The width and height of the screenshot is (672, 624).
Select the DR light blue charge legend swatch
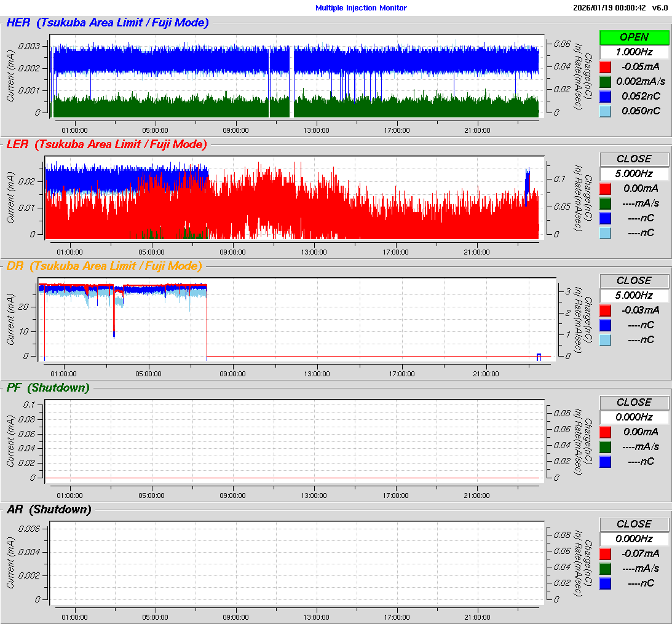coord(605,340)
